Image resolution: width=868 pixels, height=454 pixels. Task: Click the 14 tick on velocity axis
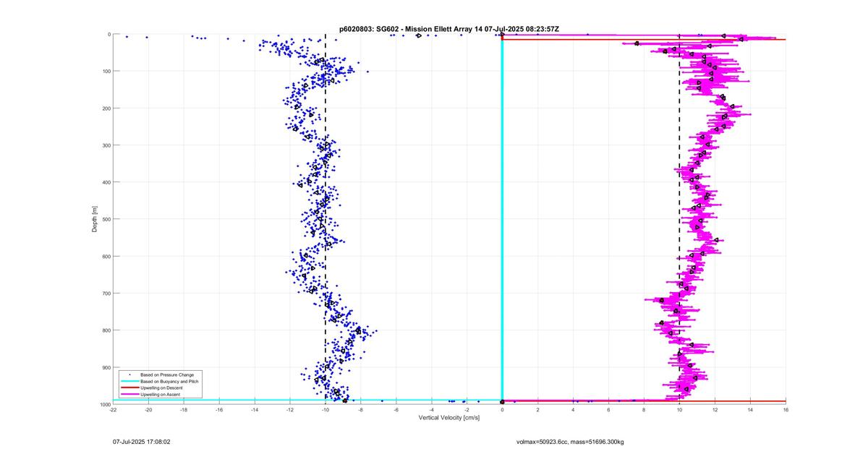751,410
